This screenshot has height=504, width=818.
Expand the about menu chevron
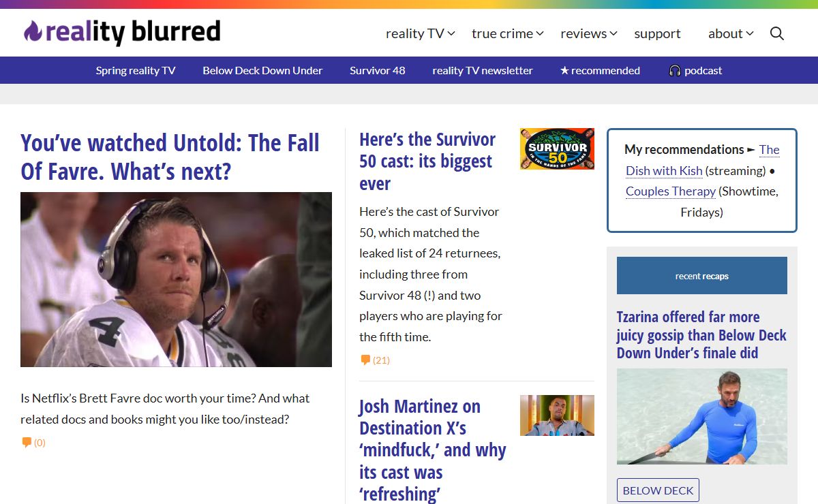pos(750,33)
